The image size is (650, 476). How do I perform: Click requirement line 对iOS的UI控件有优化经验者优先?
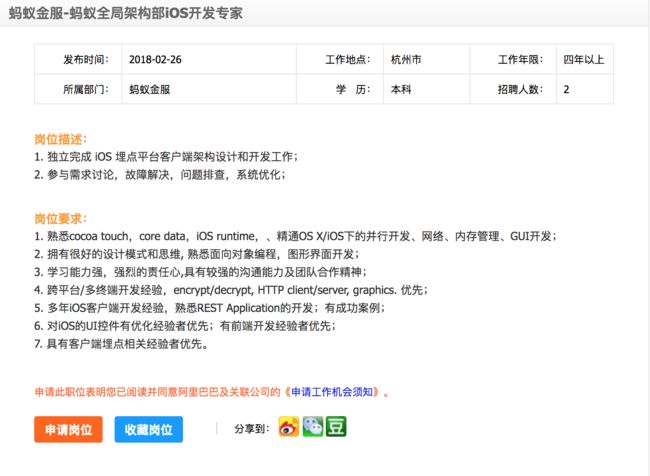pyautogui.click(x=185, y=325)
